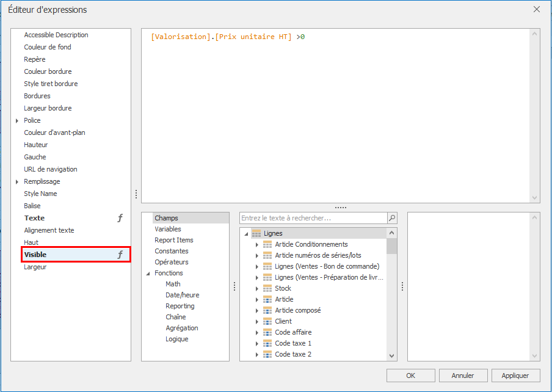Click the Stock table icon
The image size is (552, 392).
pos(267,288)
